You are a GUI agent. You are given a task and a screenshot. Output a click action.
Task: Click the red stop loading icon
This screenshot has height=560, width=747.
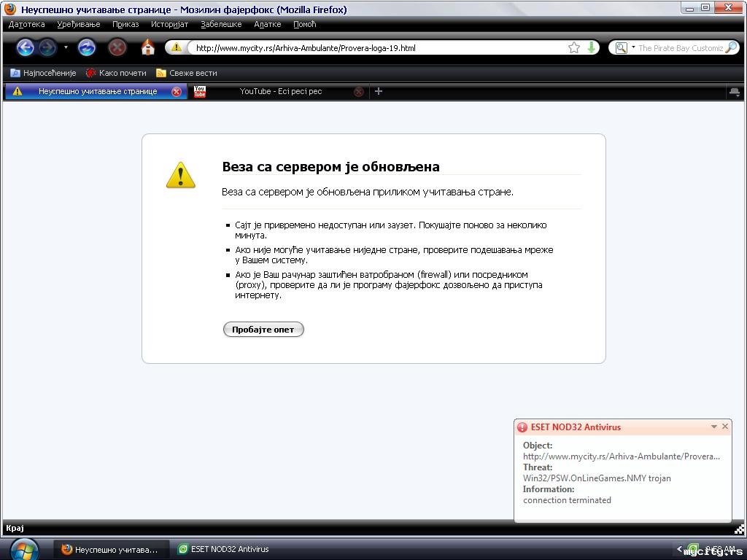click(117, 47)
